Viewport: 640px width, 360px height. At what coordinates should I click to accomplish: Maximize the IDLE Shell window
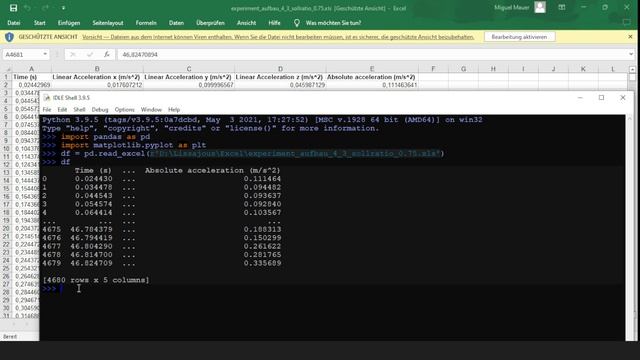click(x=601, y=98)
